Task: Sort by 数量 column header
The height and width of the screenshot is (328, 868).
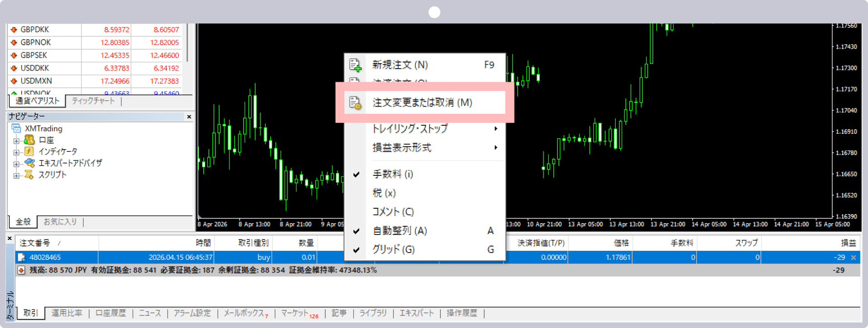Action: [x=295, y=243]
